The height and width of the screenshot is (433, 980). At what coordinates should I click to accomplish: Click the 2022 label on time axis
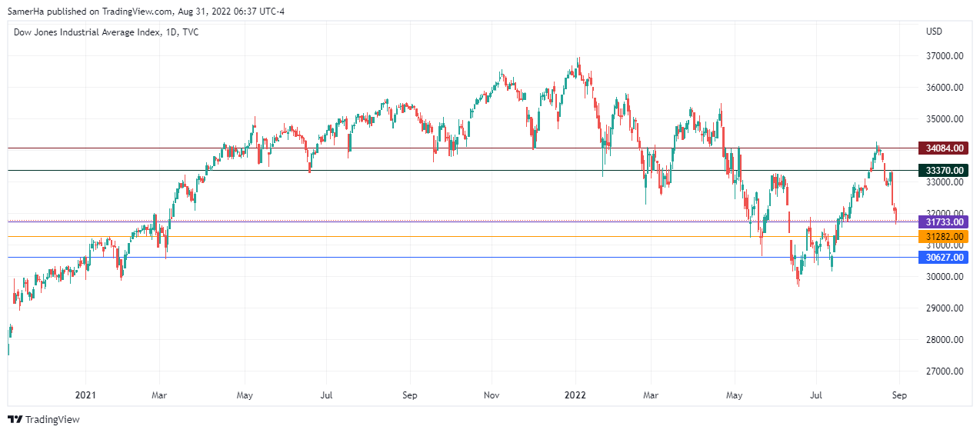click(575, 395)
